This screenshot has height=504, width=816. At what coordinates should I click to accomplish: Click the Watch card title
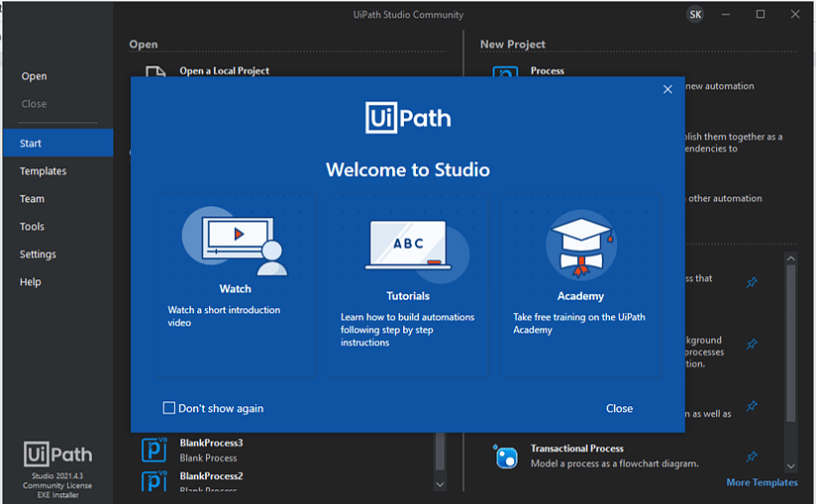pyautogui.click(x=236, y=289)
